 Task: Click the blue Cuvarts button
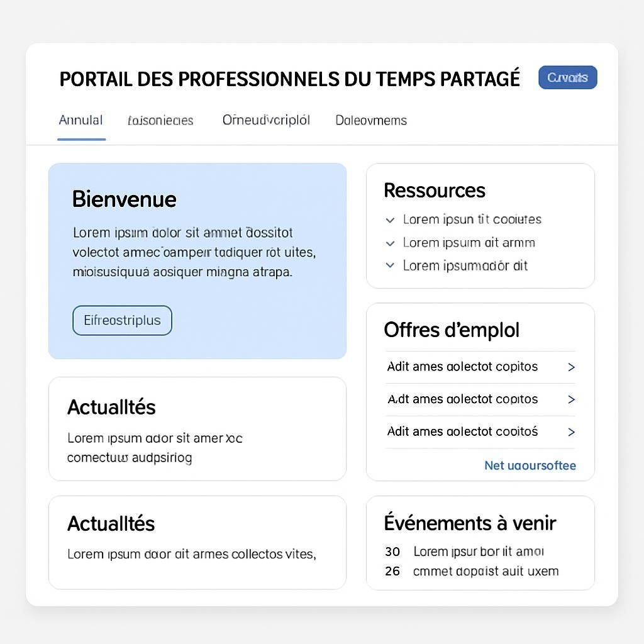coord(567,77)
